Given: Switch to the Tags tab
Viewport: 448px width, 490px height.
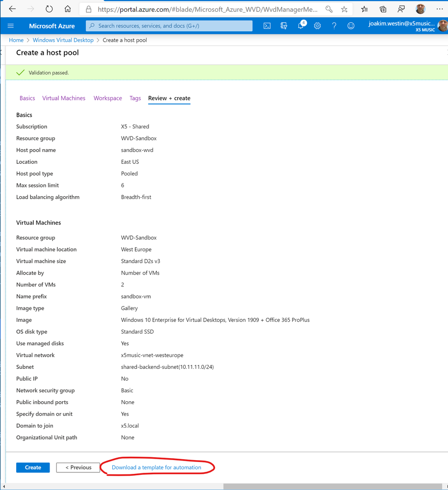Looking at the screenshot, I should (135, 98).
